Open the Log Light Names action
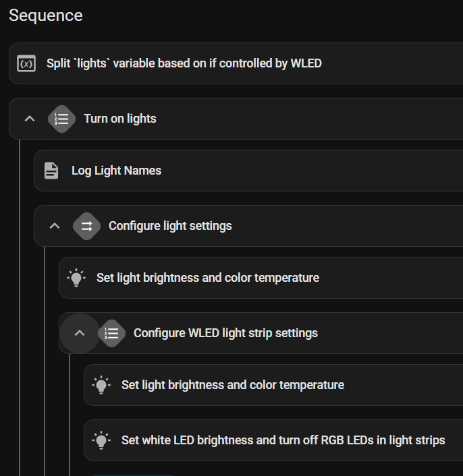 [116, 171]
